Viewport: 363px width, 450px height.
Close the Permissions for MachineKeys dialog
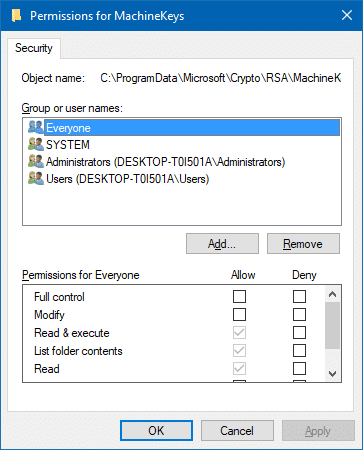pyautogui.click(x=347, y=15)
